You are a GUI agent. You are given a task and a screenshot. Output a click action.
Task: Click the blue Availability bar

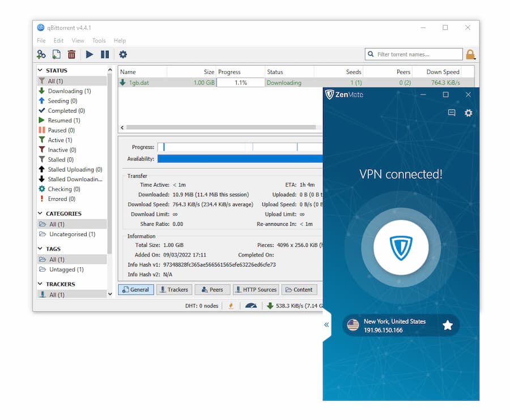[x=240, y=158]
